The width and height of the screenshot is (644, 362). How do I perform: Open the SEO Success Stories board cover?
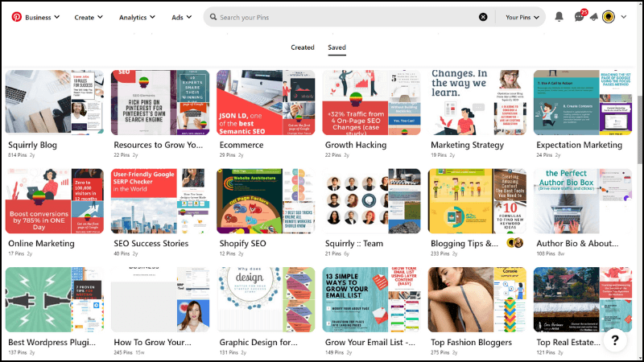[x=159, y=201]
